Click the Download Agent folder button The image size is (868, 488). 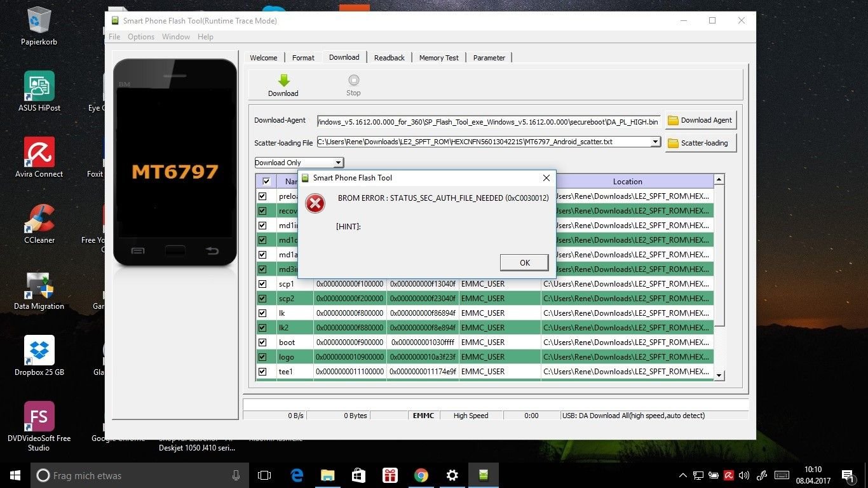[700, 120]
